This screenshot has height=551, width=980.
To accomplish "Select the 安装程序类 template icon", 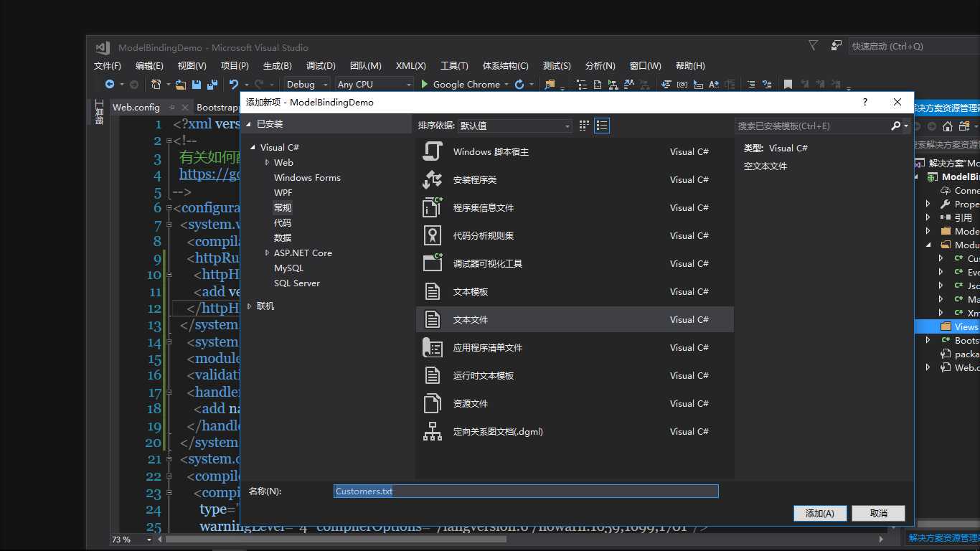I will coord(433,179).
